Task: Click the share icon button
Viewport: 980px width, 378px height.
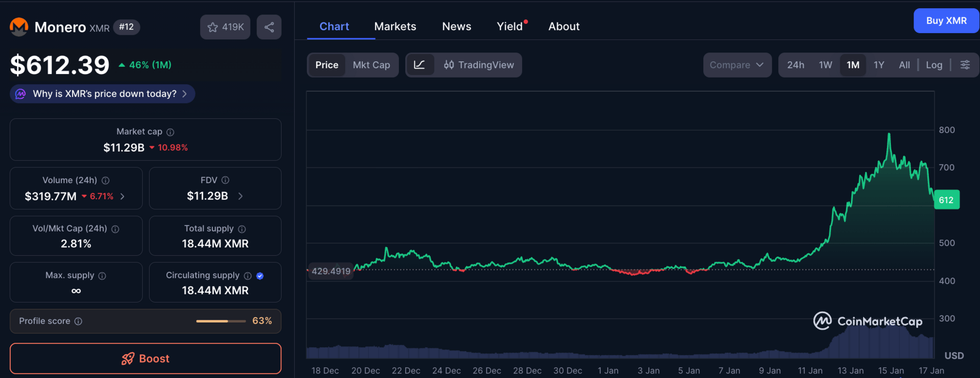Action: pos(269,27)
